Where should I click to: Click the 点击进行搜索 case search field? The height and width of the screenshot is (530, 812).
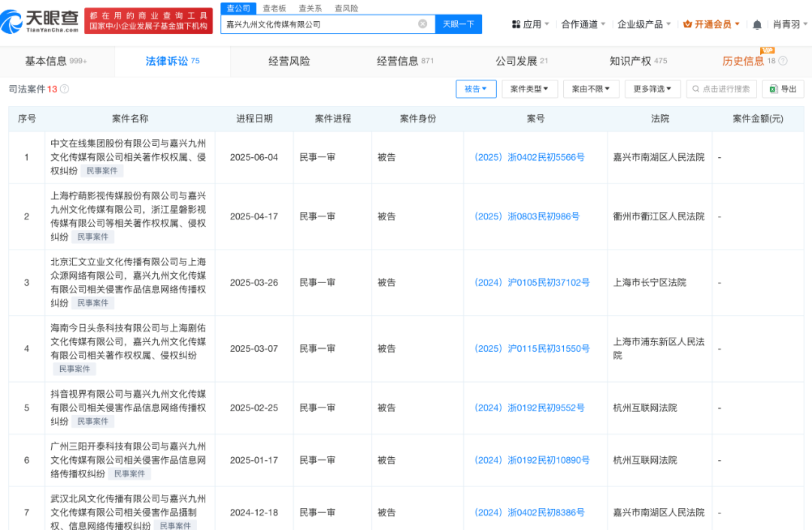721,89
